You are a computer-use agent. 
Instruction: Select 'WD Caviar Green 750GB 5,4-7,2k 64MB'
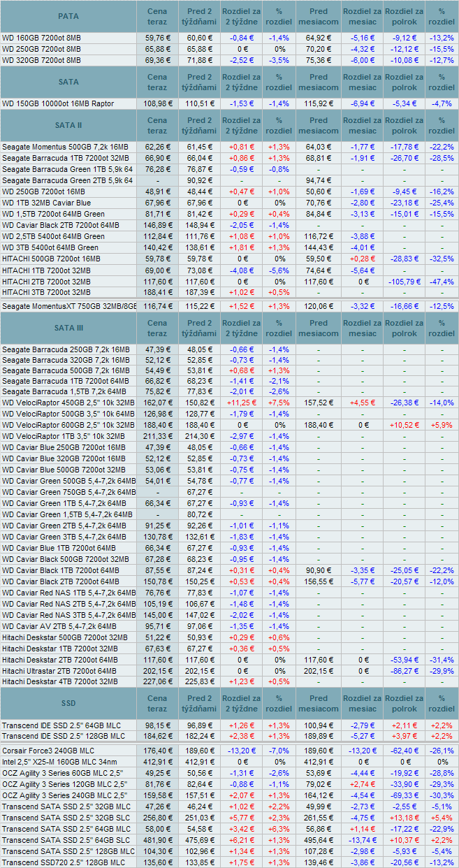[x=69, y=492]
